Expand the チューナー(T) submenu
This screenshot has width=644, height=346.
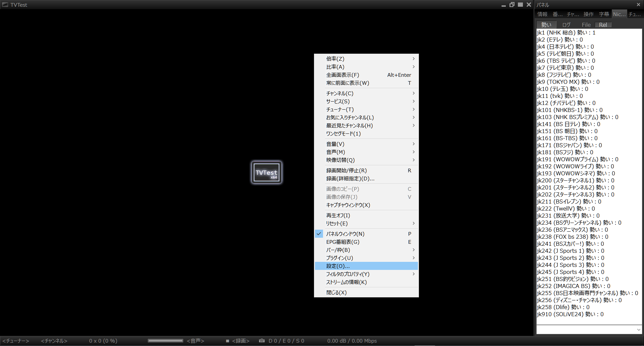click(x=366, y=109)
